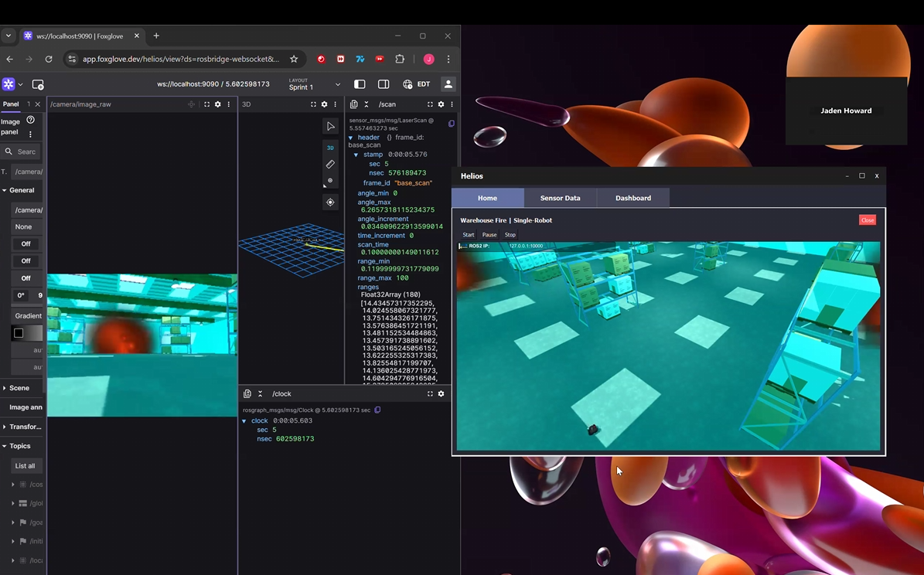Reload the browser page

pyautogui.click(x=48, y=59)
